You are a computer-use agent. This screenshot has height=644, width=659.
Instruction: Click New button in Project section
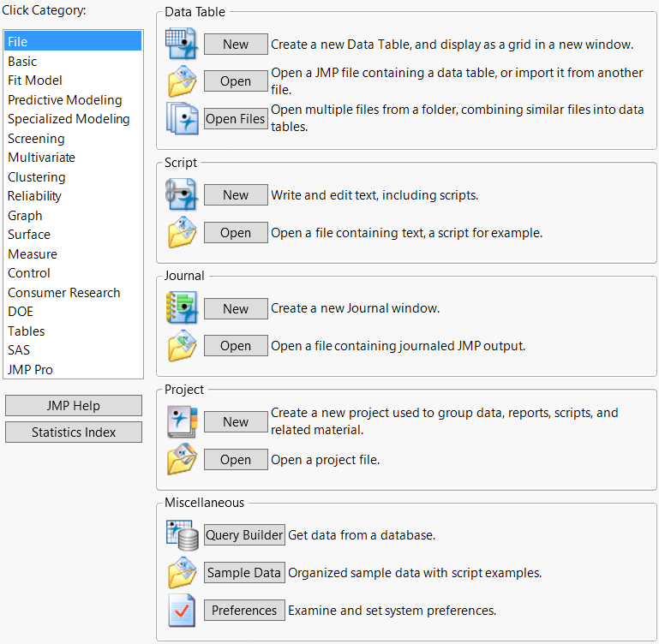click(x=236, y=422)
